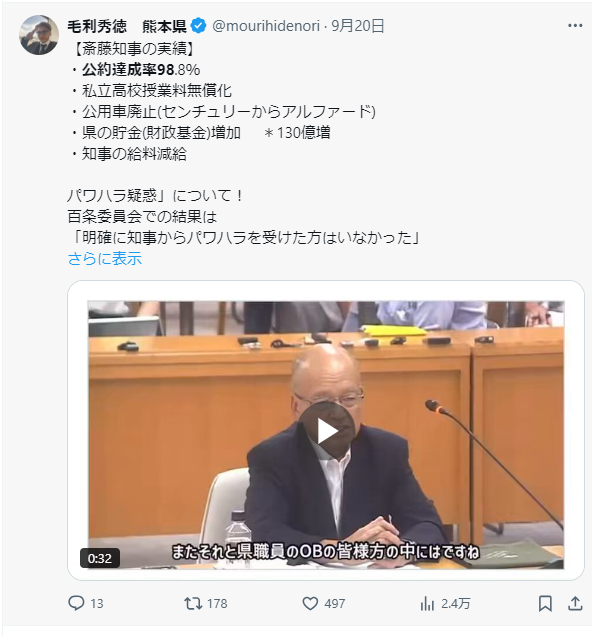Open the three-dot more options menu
Image resolution: width=592 pixels, height=636 pixels.
tap(575, 26)
